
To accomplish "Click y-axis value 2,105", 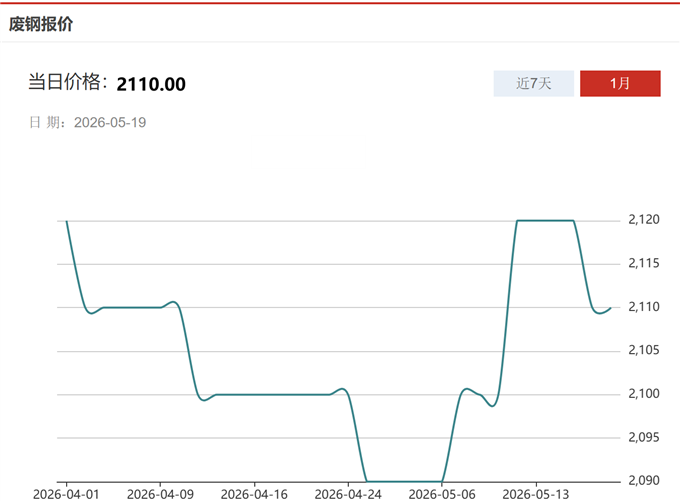I will tap(644, 350).
